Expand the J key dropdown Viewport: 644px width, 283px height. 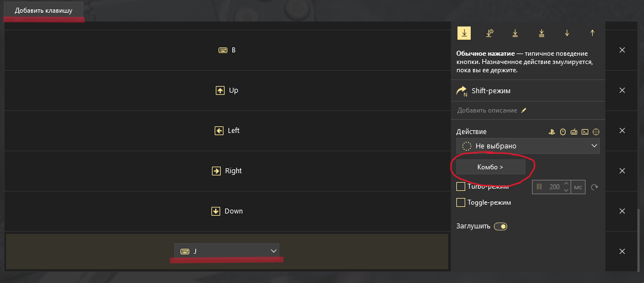pyautogui.click(x=227, y=251)
